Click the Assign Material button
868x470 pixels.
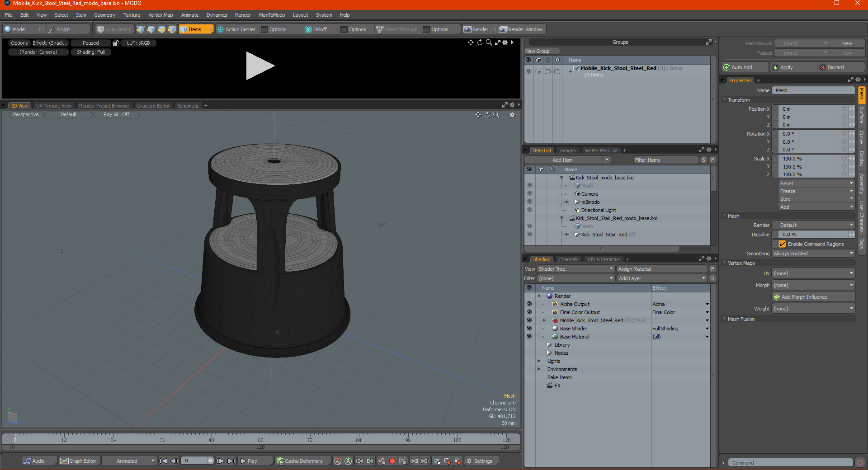click(x=662, y=269)
